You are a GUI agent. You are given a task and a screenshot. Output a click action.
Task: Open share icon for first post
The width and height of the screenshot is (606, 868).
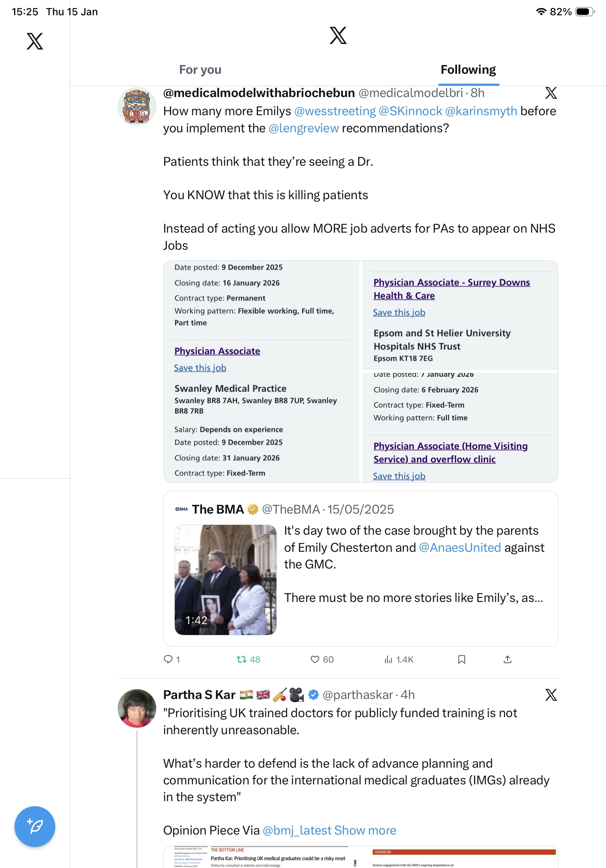point(508,659)
